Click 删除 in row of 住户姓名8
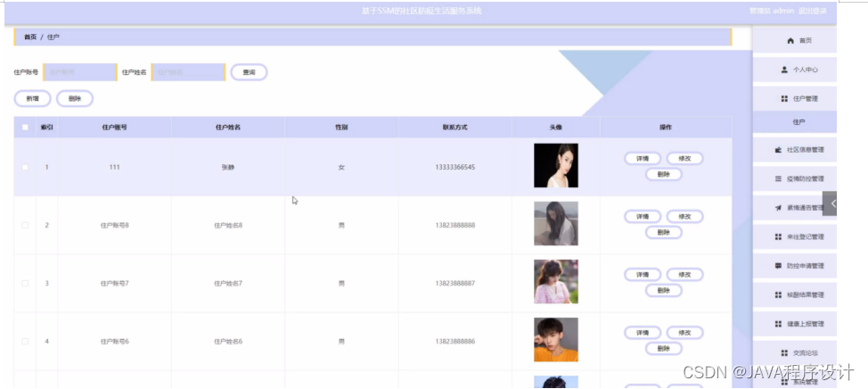Screen dimensions: 868x389 coord(664,232)
